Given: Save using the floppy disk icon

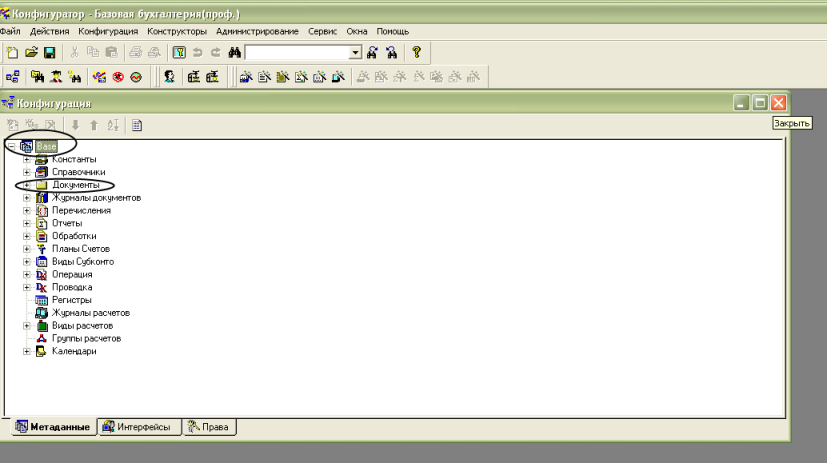Looking at the screenshot, I should click(50, 52).
